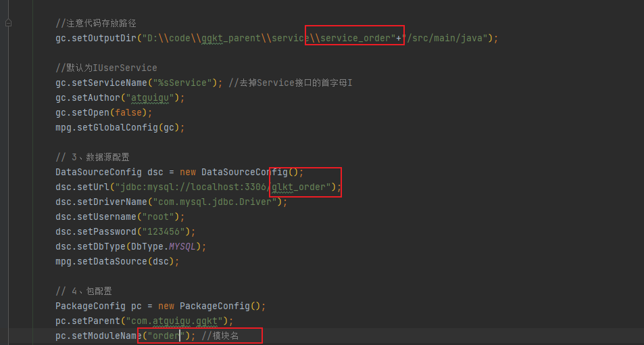Click the mpg.setGlobalConfig(gc) line
This screenshot has height=345, width=644.
point(120,127)
